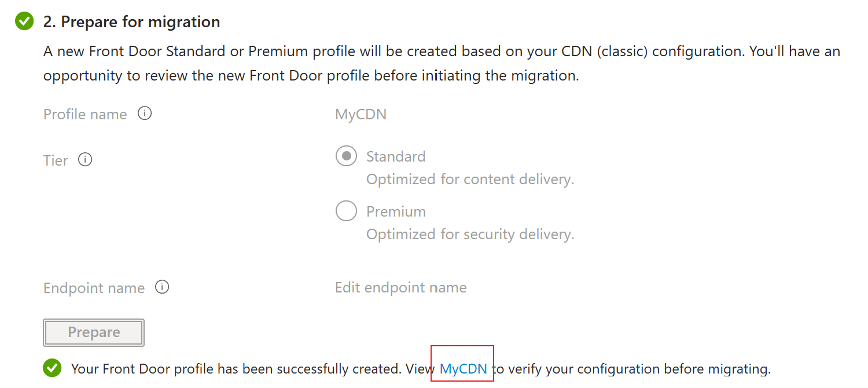
Task: Click the Optimized for content delivery description
Action: (x=470, y=179)
